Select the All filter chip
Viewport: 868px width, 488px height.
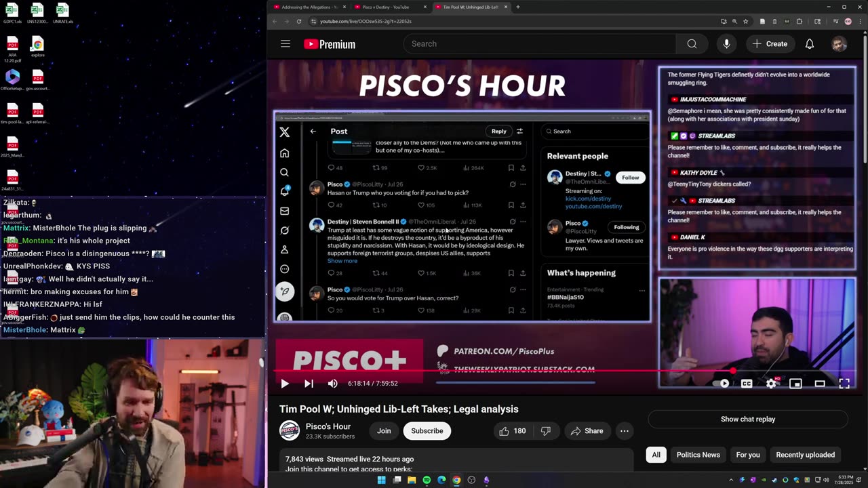[x=656, y=455]
